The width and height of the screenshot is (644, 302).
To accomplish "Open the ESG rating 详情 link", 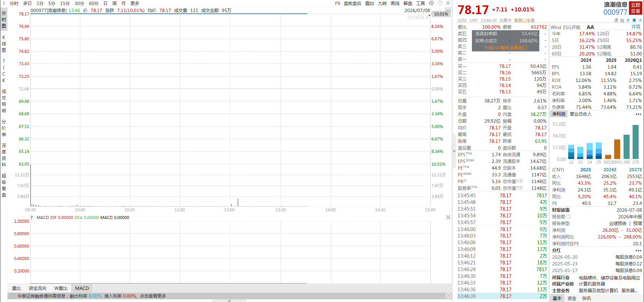I will point(636,27).
